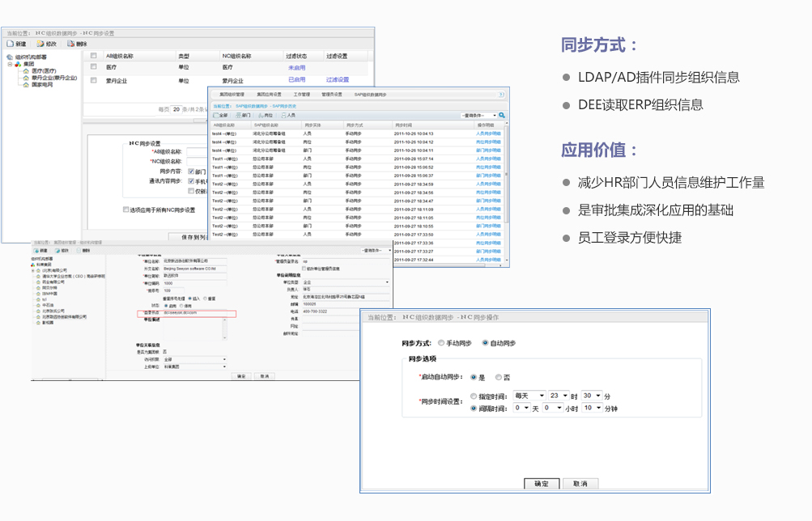Click 同步时间 column header in SAP table
The height and width of the screenshot is (521, 812).
point(404,125)
